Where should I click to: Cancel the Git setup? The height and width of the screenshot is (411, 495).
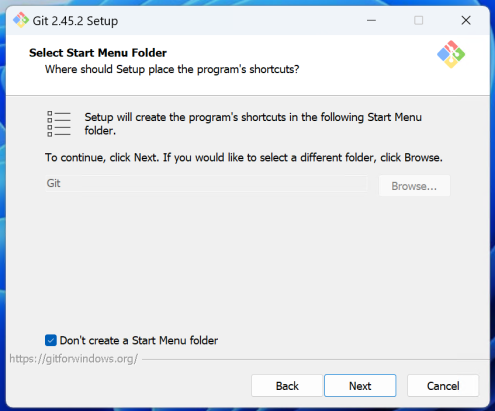point(443,386)
